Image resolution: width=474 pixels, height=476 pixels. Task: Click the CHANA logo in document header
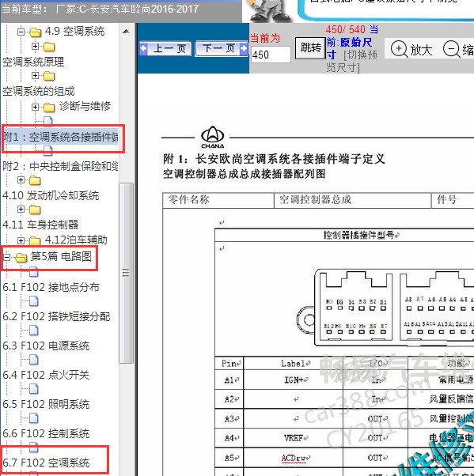(213, 137)
